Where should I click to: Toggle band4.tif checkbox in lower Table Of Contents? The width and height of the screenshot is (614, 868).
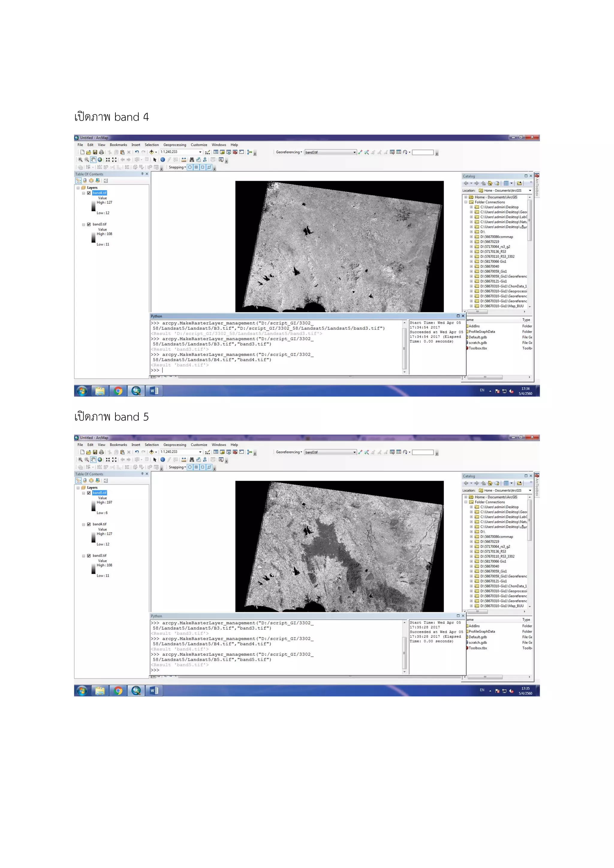tap(89, 524)
